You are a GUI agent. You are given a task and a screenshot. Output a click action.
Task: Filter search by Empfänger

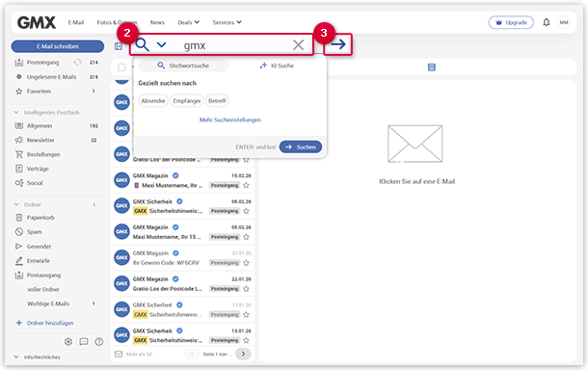pos(187,101)
